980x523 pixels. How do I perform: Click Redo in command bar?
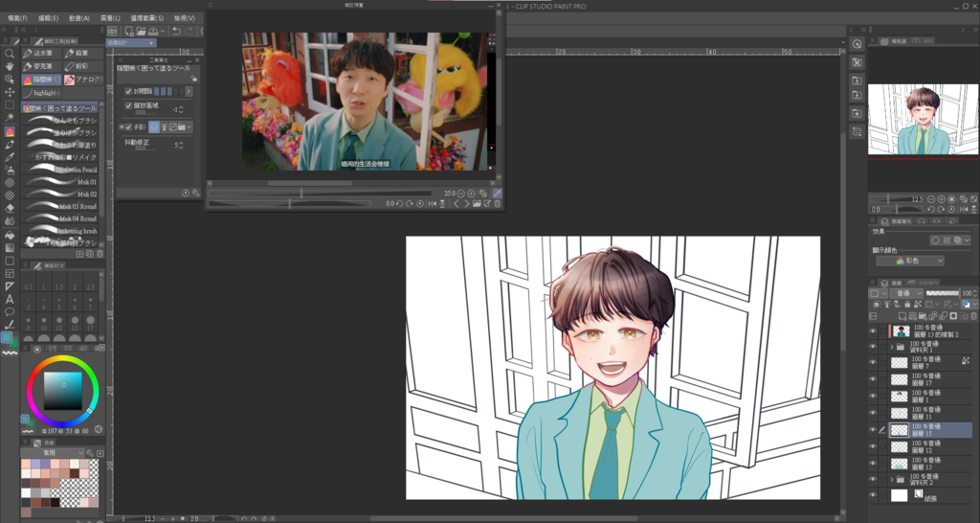[189, 31]
